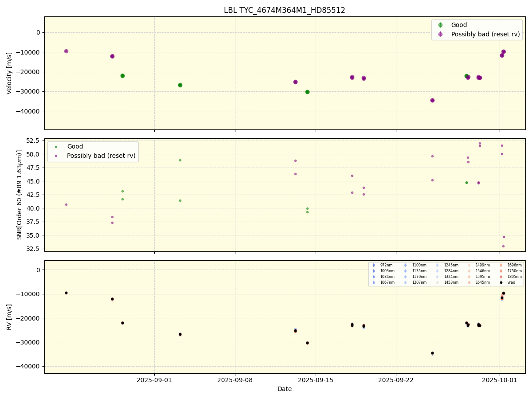532x399 pixels.
Task: Click green Good marker in Velocity legend
Action: pyautogui.click(x=440, y=25)
